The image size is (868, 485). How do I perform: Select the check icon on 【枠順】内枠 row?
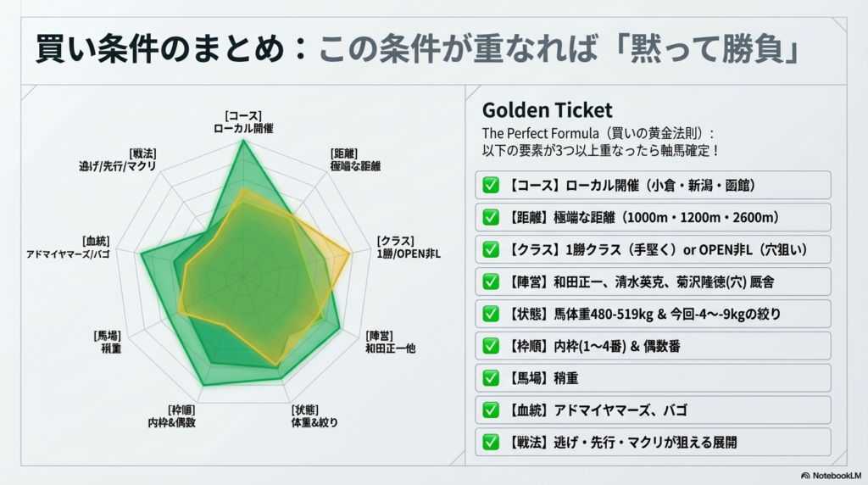(x=491, y=346)
